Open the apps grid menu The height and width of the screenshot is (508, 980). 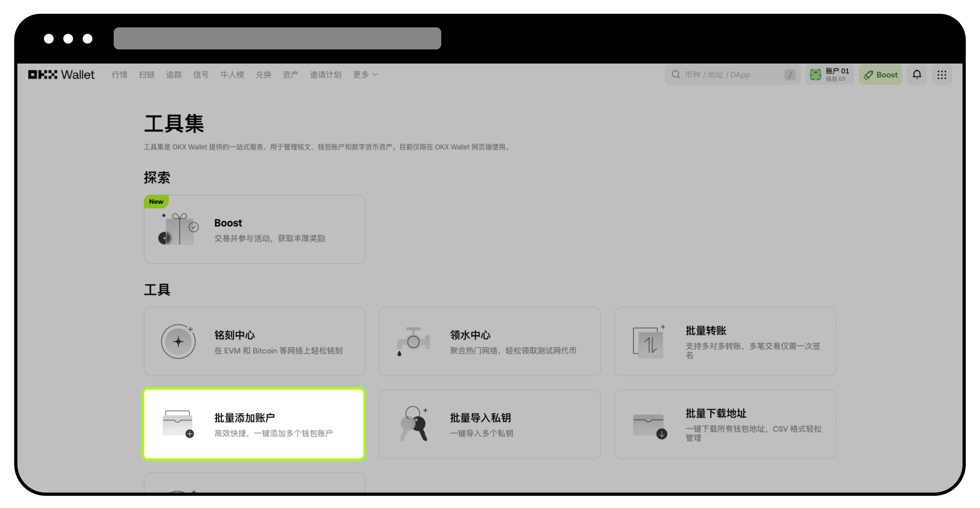click(942, 75)
